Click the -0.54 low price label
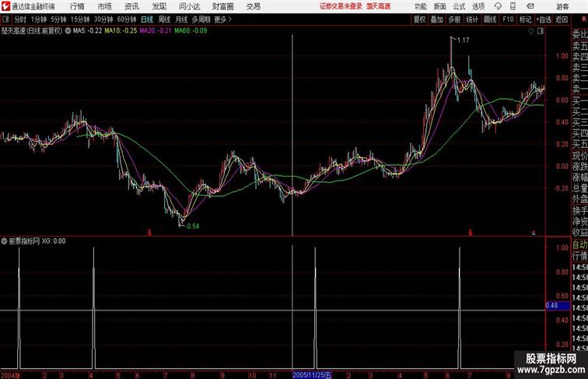Viewport: 588px width, 379px height. tap(192, 226)
